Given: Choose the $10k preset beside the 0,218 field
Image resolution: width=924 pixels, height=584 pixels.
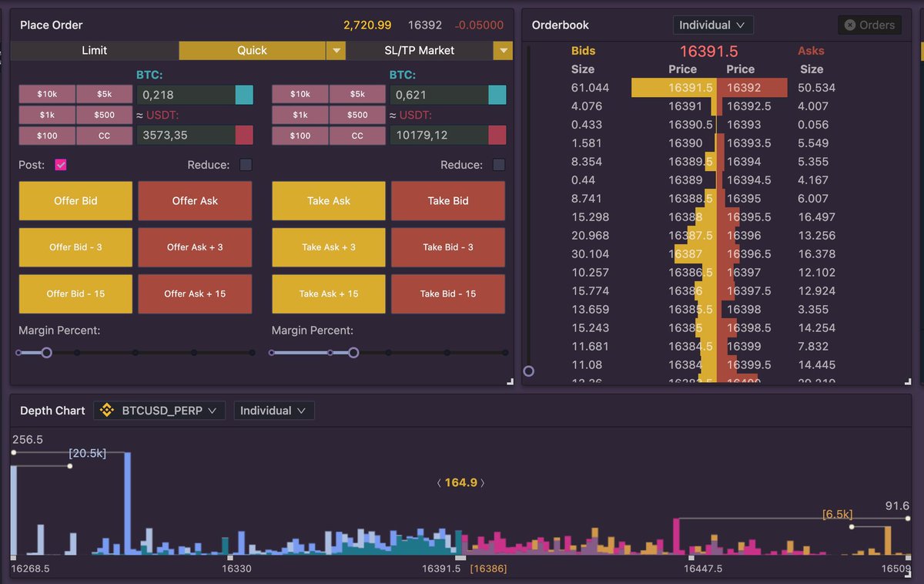Looking at the screenshot, I should pyautogui.click(x=47, y=94).
